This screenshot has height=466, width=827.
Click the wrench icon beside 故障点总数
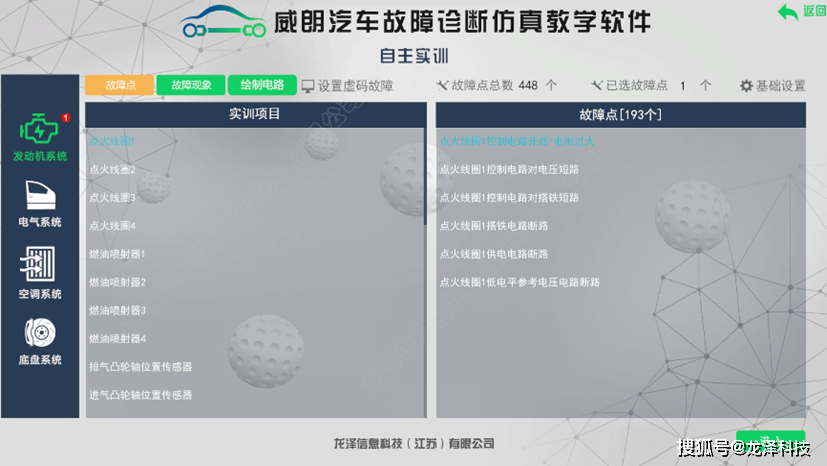pyautogui.click(x=442, y=85)
